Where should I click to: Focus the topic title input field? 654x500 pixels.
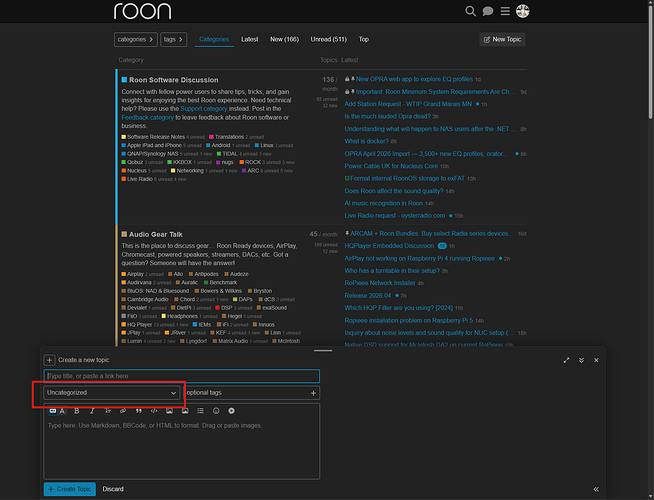point(182,376)
